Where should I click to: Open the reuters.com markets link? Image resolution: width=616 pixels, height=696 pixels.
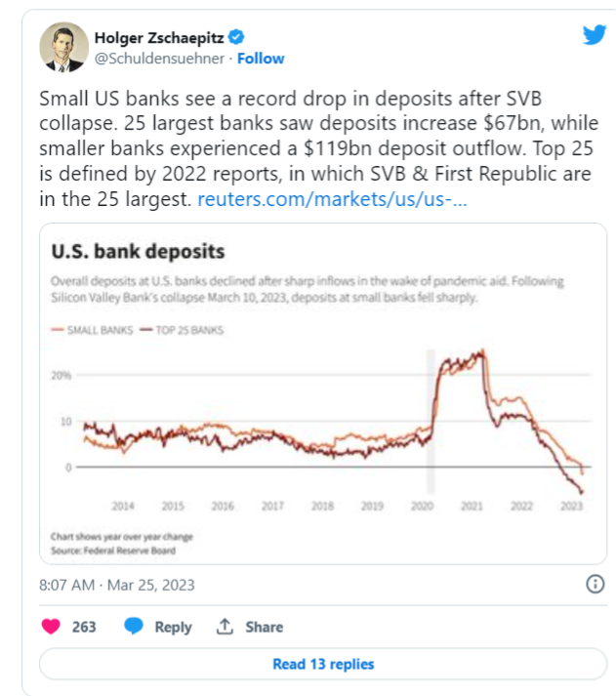[x=332, y=199]
